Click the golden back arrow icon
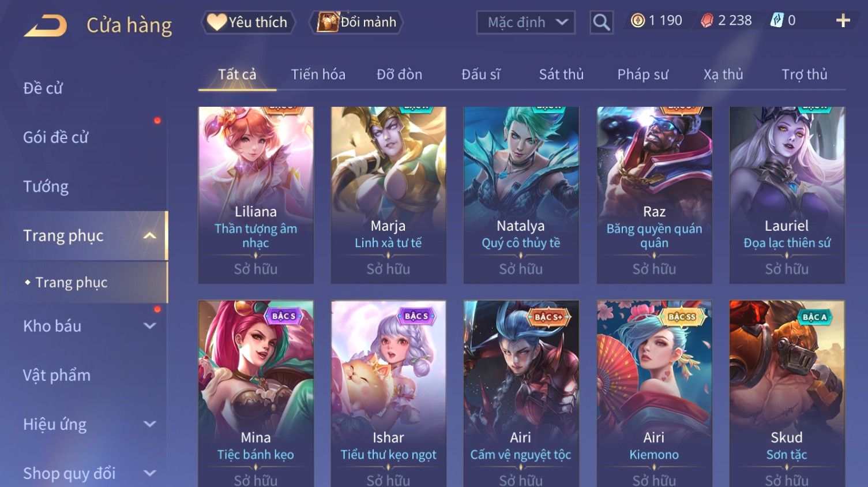Screen dimensions: 868x487 pos(46,25)
